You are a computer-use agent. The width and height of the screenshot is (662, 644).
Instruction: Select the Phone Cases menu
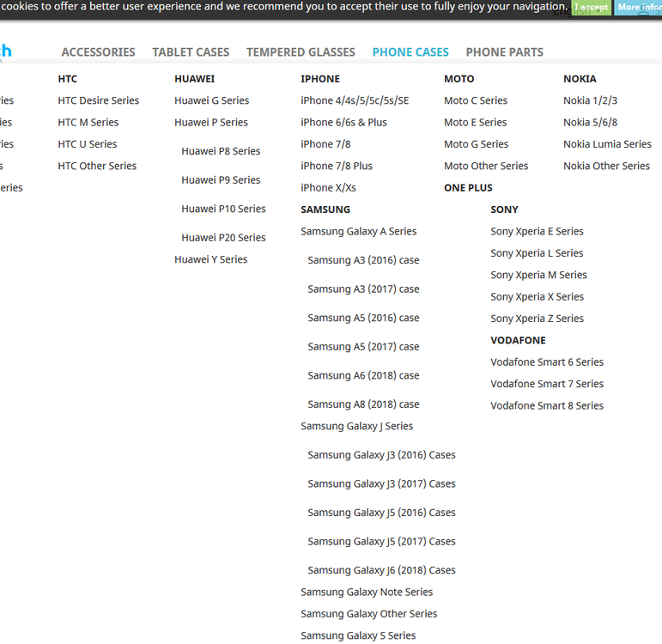tap(410, 52)
